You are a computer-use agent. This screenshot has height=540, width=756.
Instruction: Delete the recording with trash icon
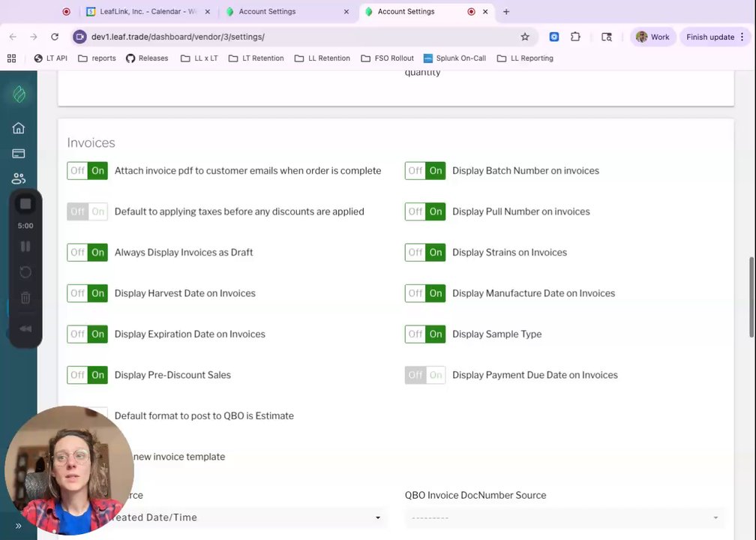25,298
